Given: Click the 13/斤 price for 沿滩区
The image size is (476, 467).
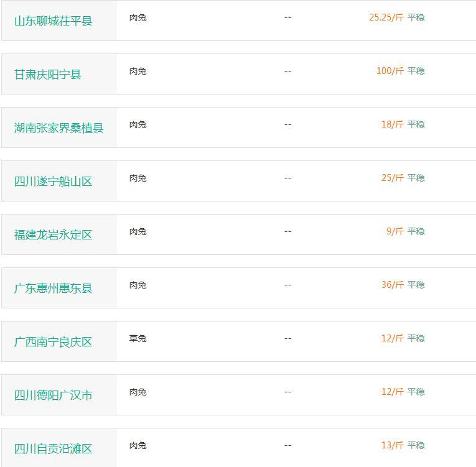Looking at the screenshot, I should click(x=393, y=445).
